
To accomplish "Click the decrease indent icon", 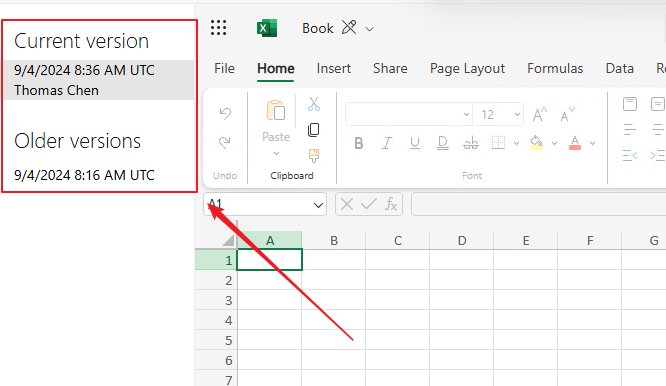I will (x=630, y=156).
